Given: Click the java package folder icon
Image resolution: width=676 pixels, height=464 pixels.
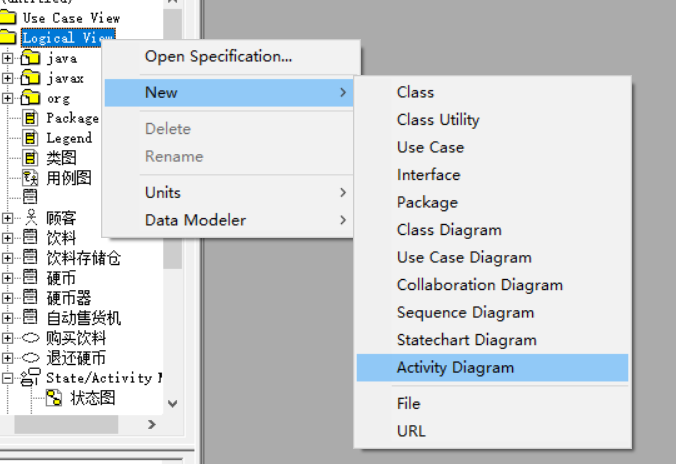Looking at the screenshot, I should coord(30,58).
